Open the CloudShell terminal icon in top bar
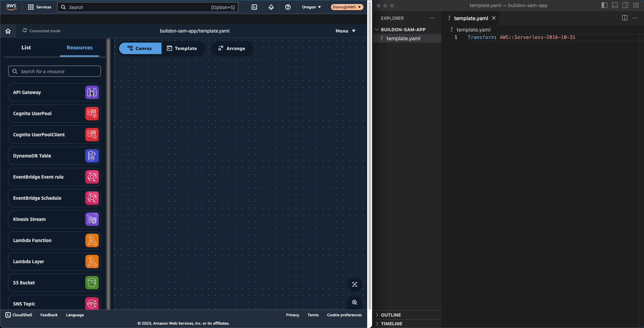 point(254,7)
